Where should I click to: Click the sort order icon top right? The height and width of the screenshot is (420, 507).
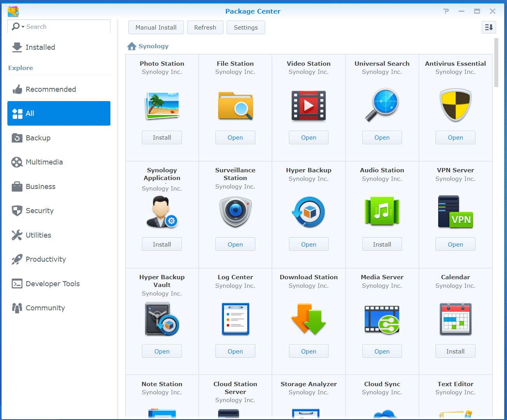coord(489,27)
